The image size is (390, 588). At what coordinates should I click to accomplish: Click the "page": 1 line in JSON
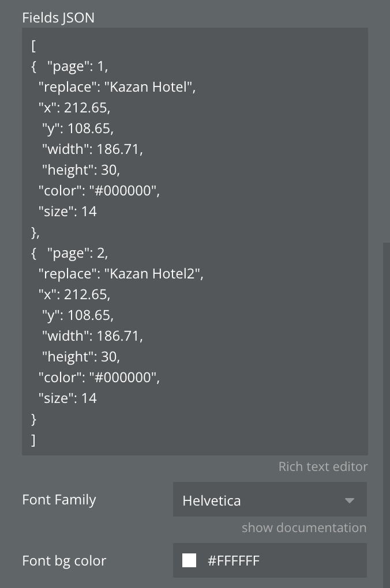click(77, 66)
